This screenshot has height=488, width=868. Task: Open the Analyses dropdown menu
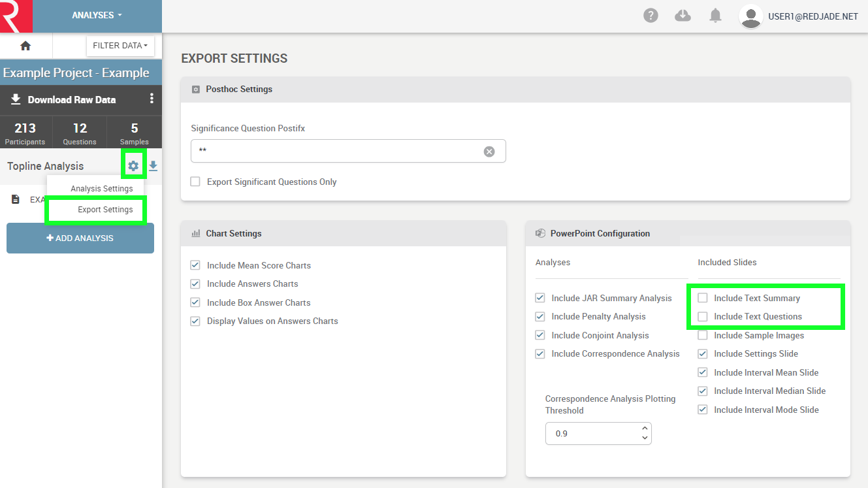point(97,16)
